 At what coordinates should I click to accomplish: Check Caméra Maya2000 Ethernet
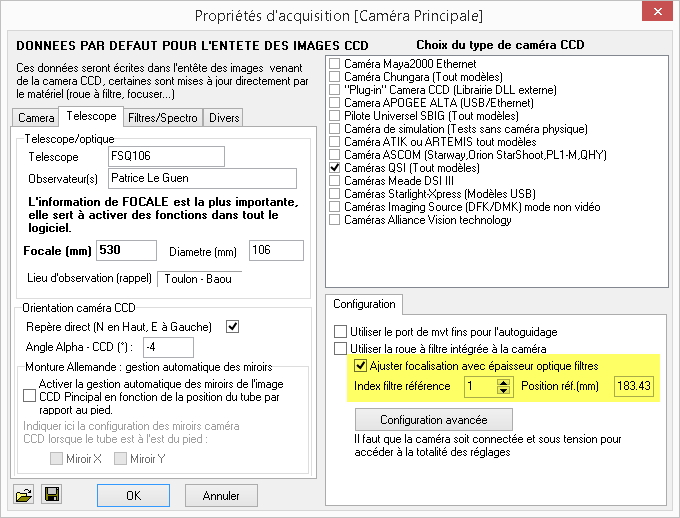(x=334, y=64)
